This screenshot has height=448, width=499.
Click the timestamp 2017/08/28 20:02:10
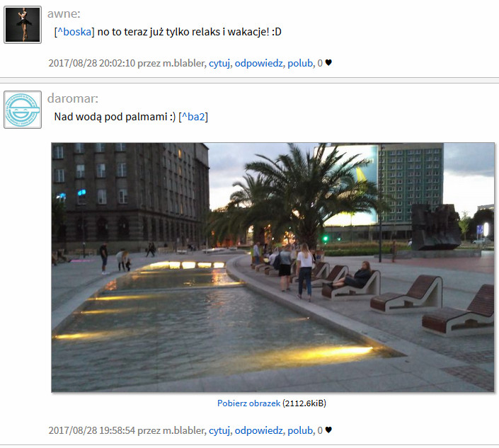pos(91,63)
